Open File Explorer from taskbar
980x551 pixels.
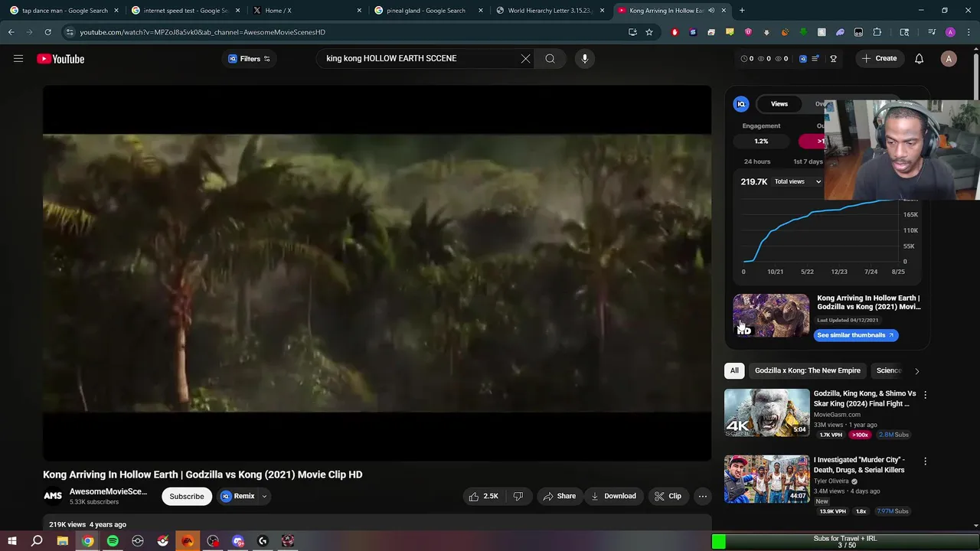(62, 541)
